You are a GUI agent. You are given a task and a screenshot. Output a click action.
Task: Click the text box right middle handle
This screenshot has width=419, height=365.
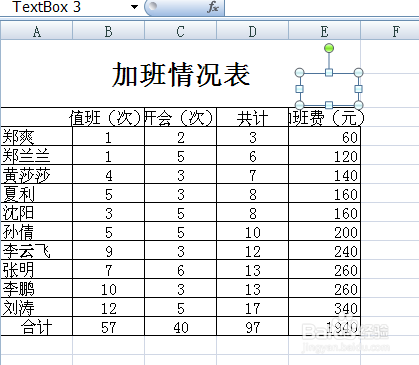[359, 89]
